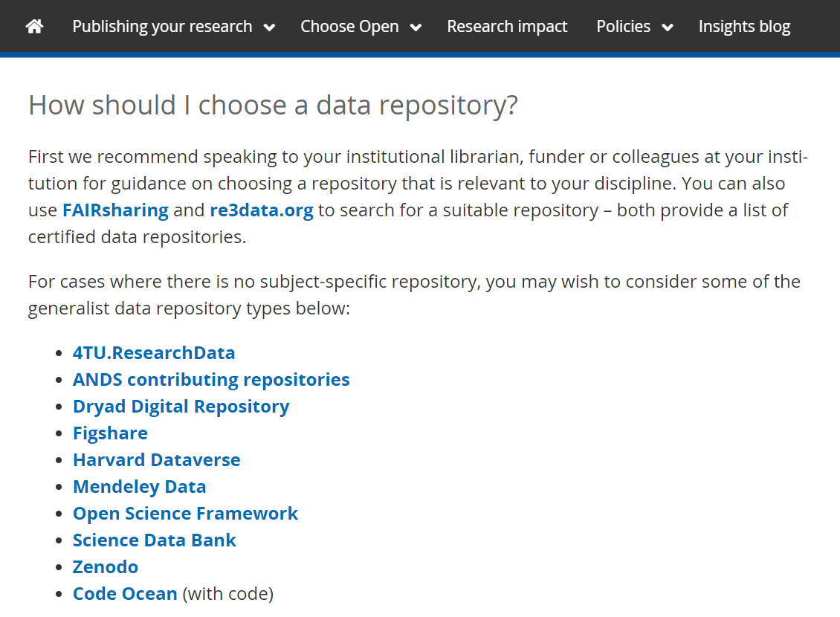Expand the Publishing your research chevron
Screen dimensions: 840x617
pyautogui.click(x=269, y=28)
